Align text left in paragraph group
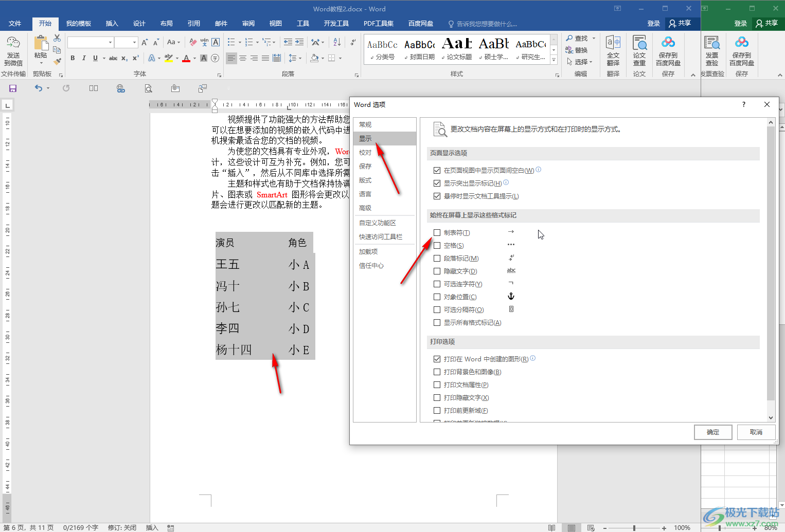The image size is (785, 532). (x=231, y=58)
